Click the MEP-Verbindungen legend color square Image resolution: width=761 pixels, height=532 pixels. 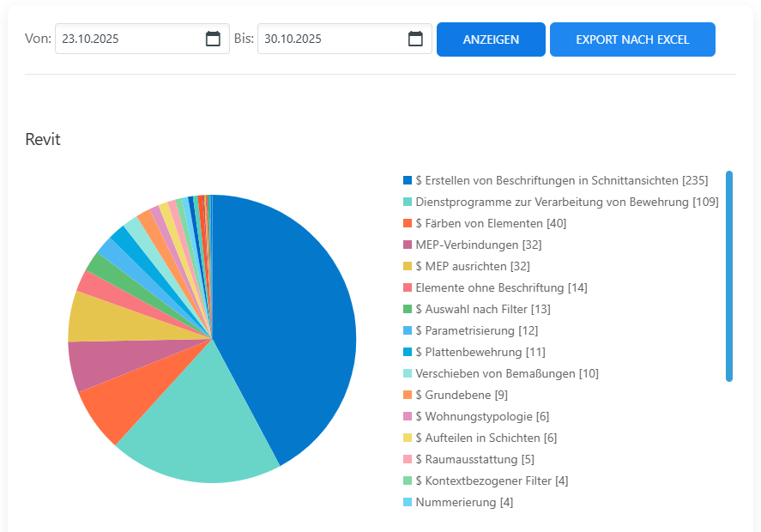(x=408, y=245)
